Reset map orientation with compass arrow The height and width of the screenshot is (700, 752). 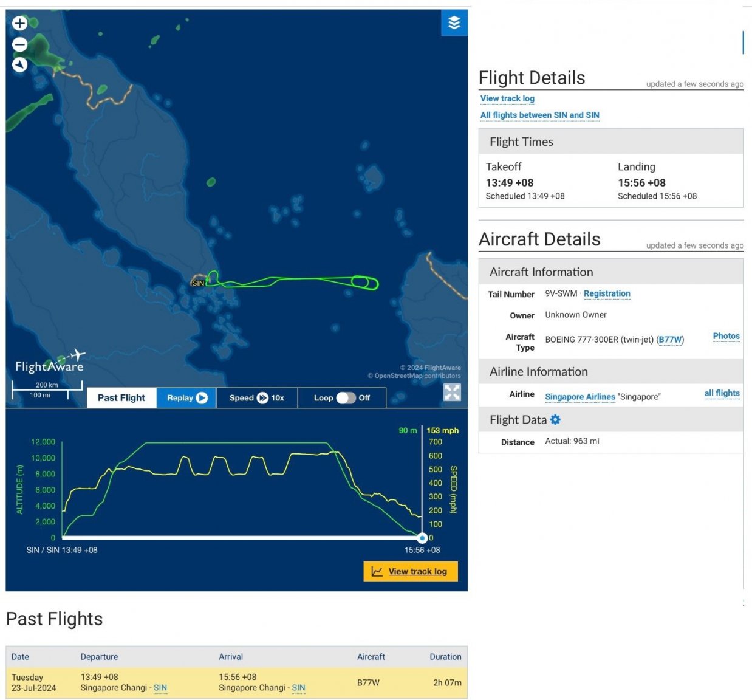(20, 64)
